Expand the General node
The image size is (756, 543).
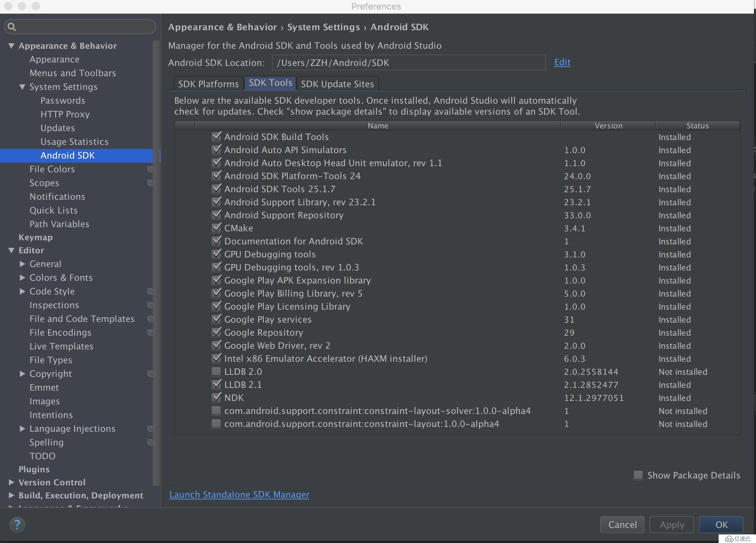(x=22, y=264)
